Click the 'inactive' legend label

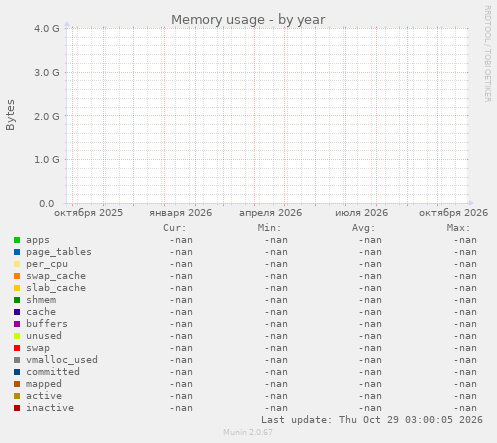click(x=50, y=408)
